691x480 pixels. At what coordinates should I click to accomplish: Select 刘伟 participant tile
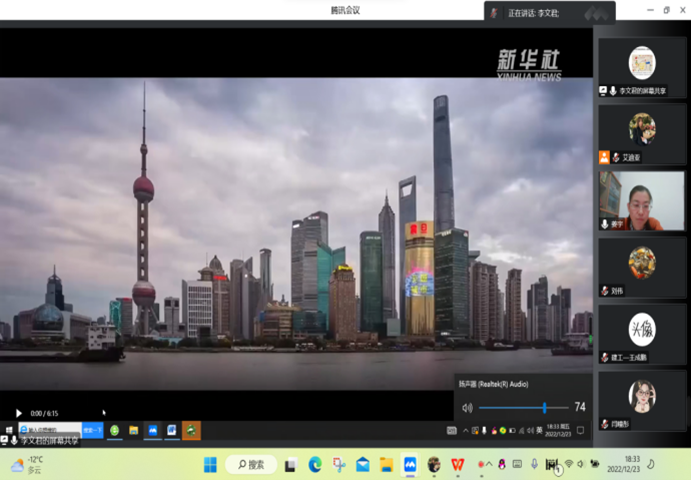(x=642, y=268)
